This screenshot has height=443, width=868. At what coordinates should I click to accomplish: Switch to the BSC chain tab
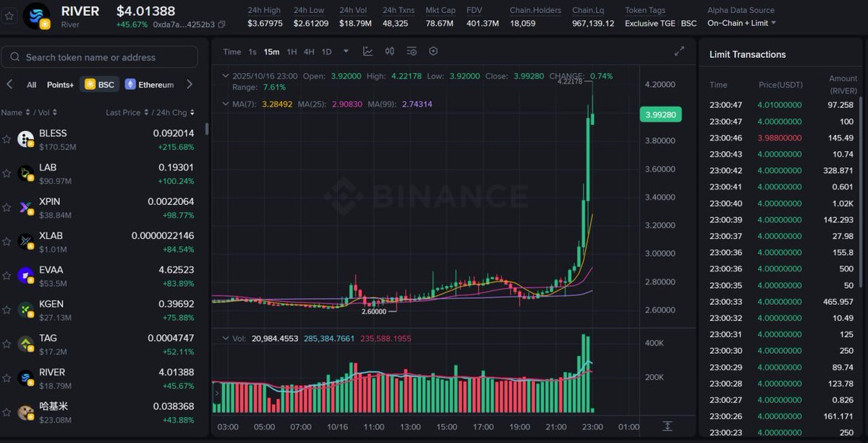pyautogui.click(x=100, y=85)
